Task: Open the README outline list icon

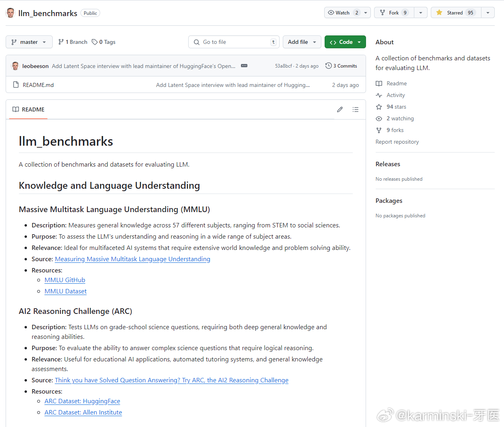Action: (356, 109)
